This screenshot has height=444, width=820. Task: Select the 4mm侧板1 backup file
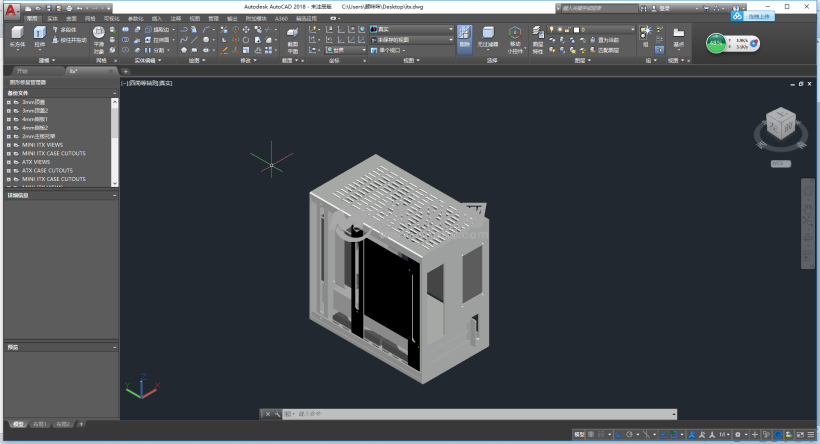(35, 119)
